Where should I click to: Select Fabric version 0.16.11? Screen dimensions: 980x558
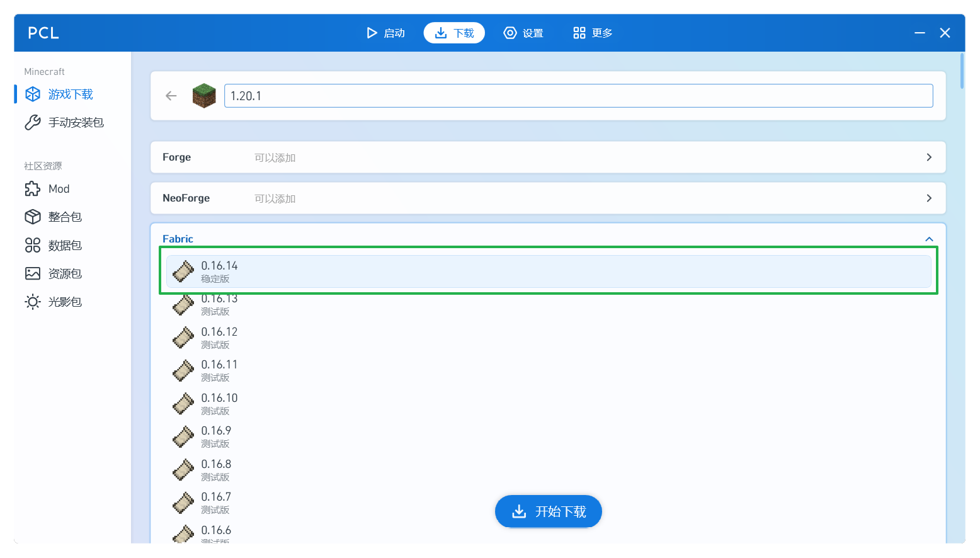click(x=549, y=370)
